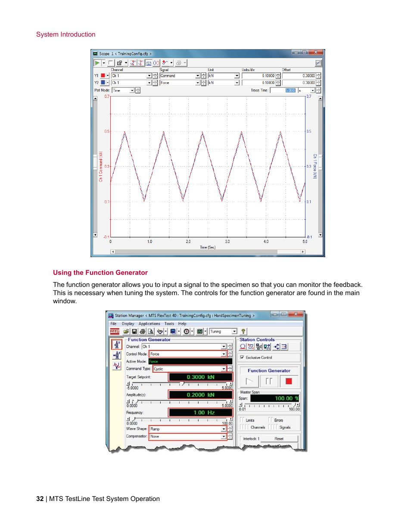
Task: Click the Y1 red trace color swatch
Action: coord(103,75)
